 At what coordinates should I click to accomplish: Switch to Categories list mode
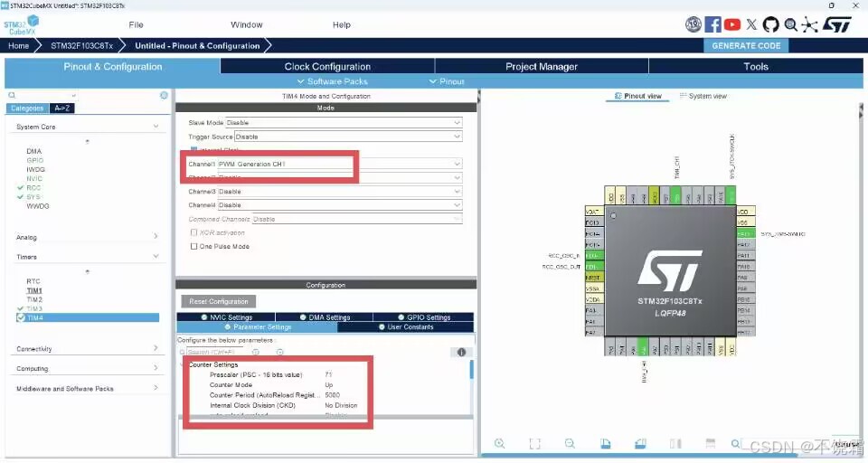pyautogui.click(x=27, y=108)
